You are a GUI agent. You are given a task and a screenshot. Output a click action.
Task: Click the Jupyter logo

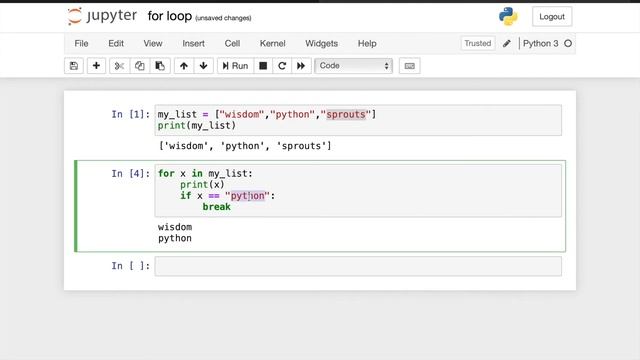click(x=102, y=16)
